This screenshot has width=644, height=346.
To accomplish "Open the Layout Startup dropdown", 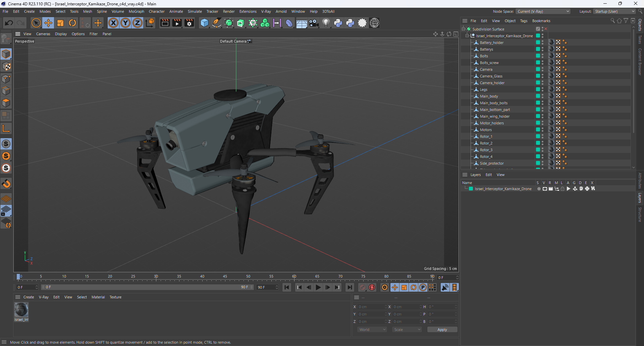I will tap(614, 11).
